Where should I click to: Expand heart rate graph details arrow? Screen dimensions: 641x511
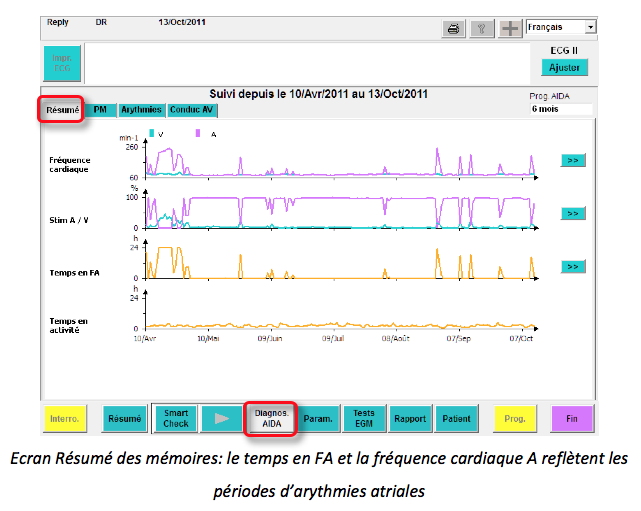[x=573, y=160]
